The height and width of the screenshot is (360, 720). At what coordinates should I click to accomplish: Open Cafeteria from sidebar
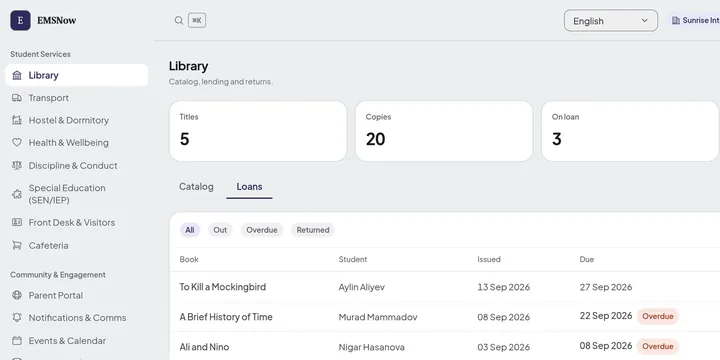coord(77,246)
